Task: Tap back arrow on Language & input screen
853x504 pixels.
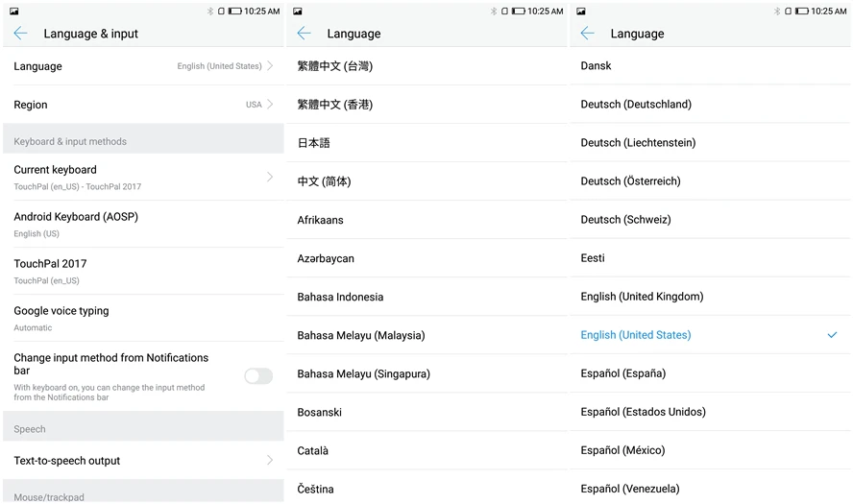Action: (x=21, y=34)
